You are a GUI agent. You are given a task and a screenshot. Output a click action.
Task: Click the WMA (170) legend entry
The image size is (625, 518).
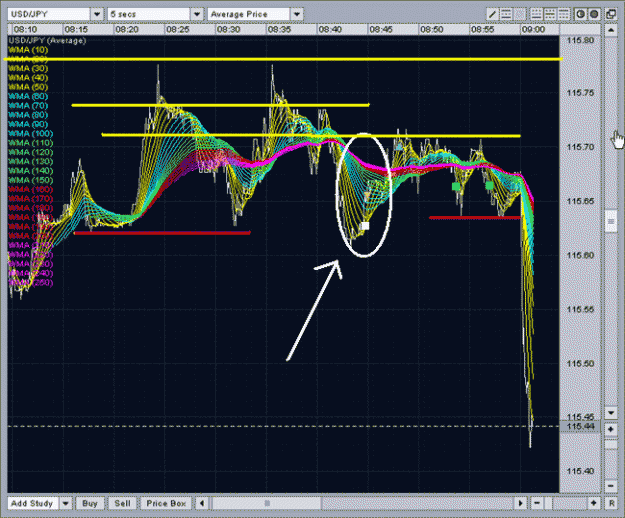pyautogui.click(x=30, y=198)
